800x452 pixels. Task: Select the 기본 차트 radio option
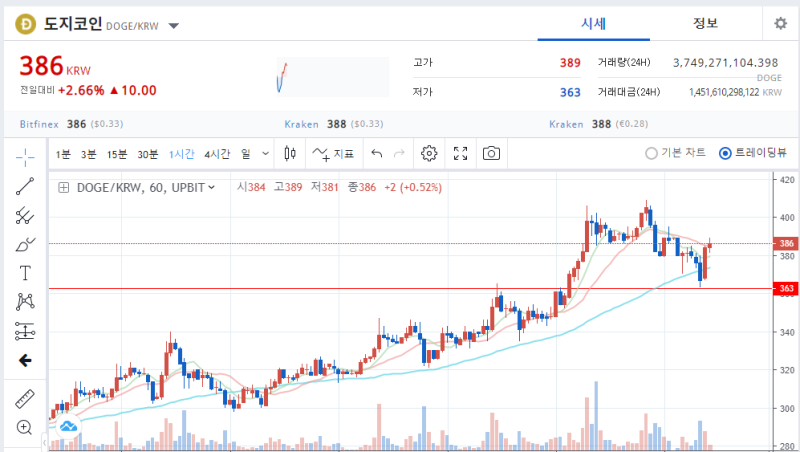coord(676,153)
